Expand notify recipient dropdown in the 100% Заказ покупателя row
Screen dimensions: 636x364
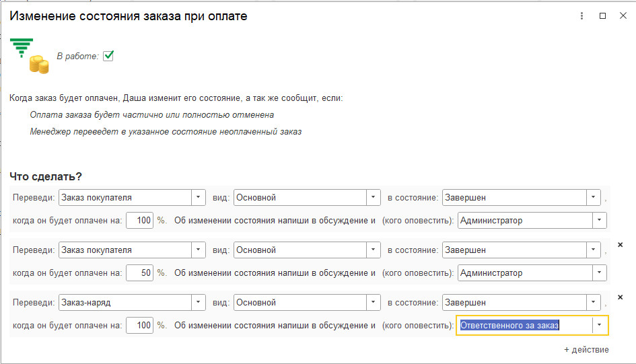pos(600,221)
